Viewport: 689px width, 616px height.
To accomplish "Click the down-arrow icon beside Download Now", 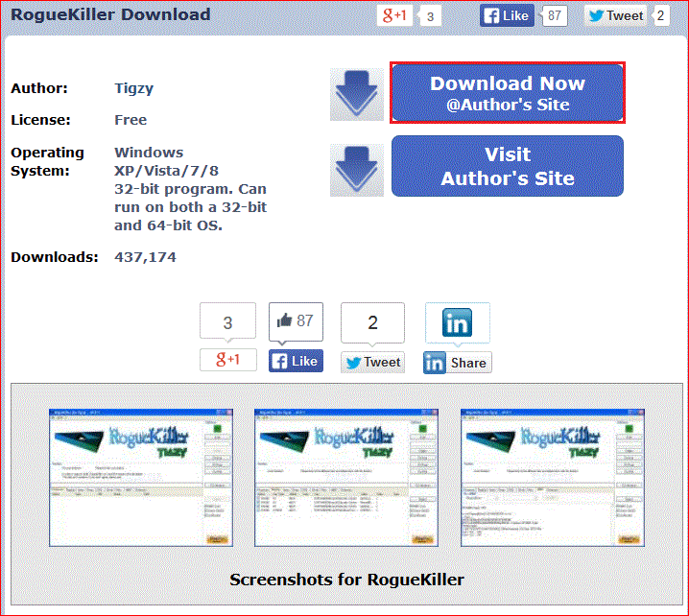I will (x=357, y=94).
